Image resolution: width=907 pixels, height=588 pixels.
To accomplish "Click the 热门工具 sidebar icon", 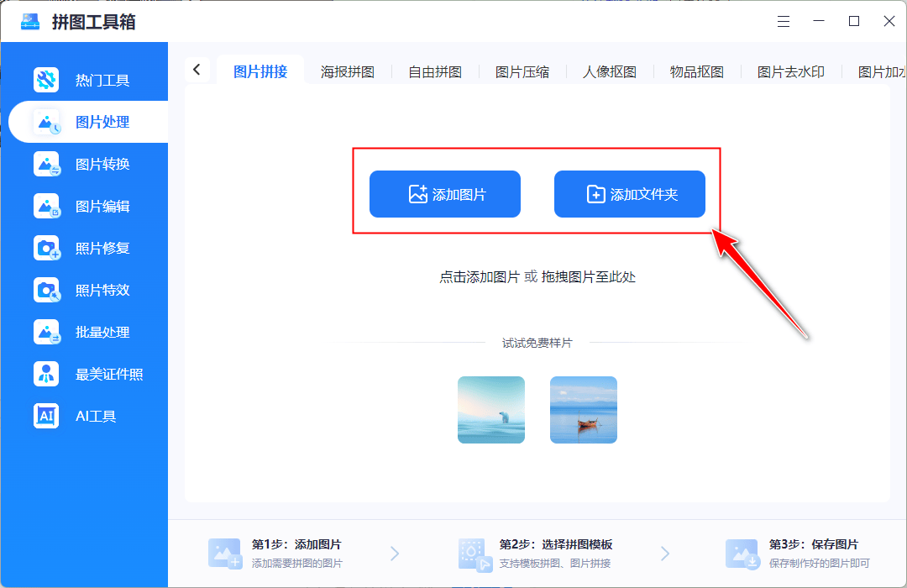I will pyautogui.click(x=46, y=80).
